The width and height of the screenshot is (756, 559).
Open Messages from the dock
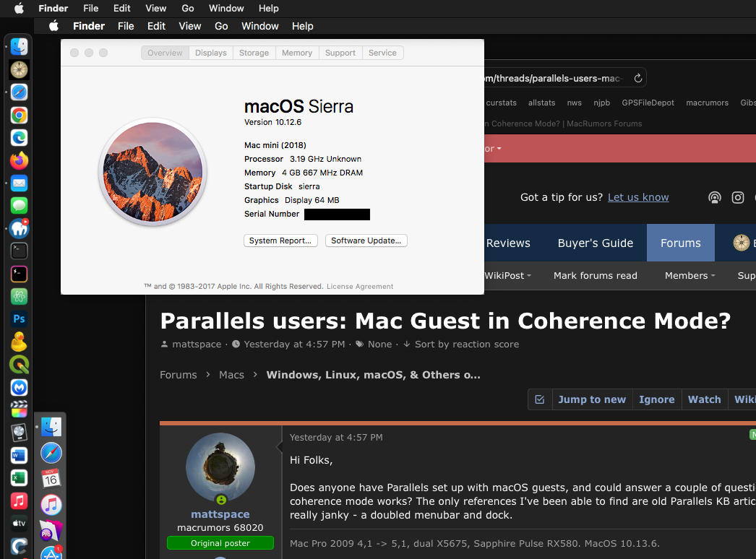(19, 207)
